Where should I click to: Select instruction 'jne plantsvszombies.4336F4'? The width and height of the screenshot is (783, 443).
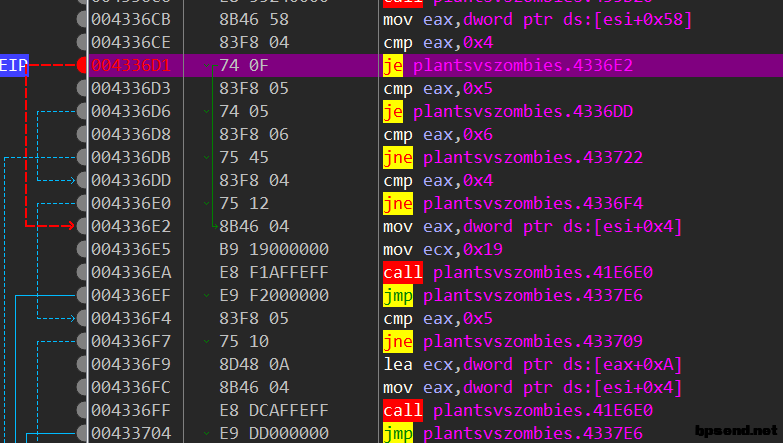pos(513,203)
